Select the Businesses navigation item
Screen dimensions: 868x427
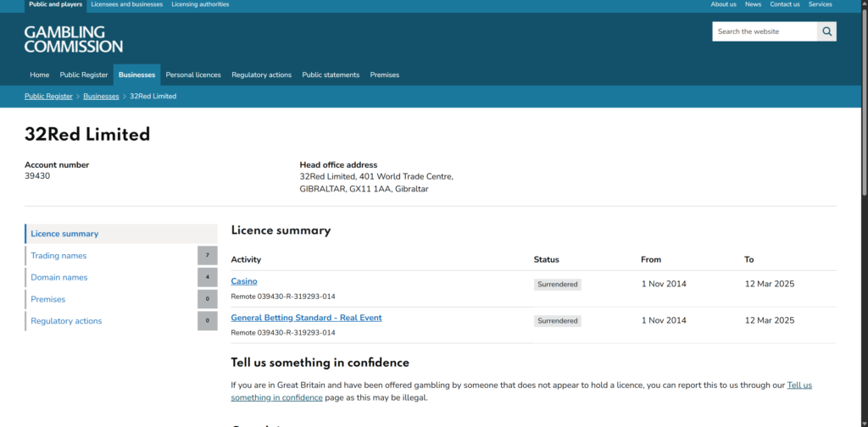136,75
